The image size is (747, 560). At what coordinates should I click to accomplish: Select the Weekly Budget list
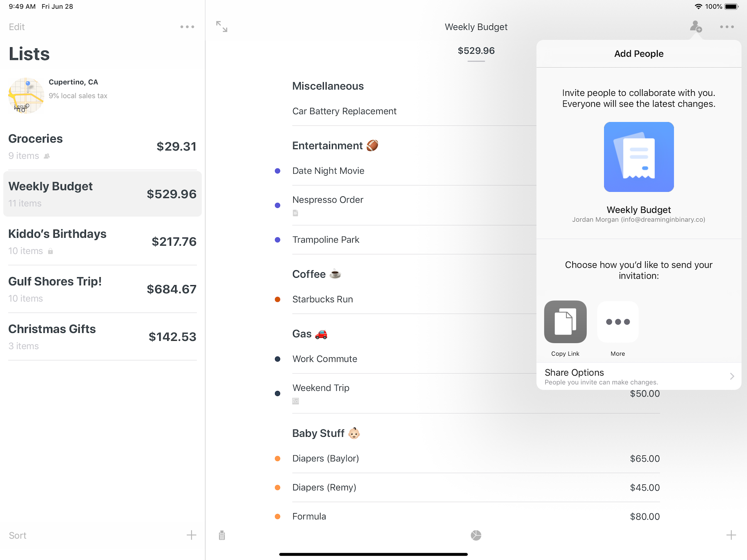103,194
